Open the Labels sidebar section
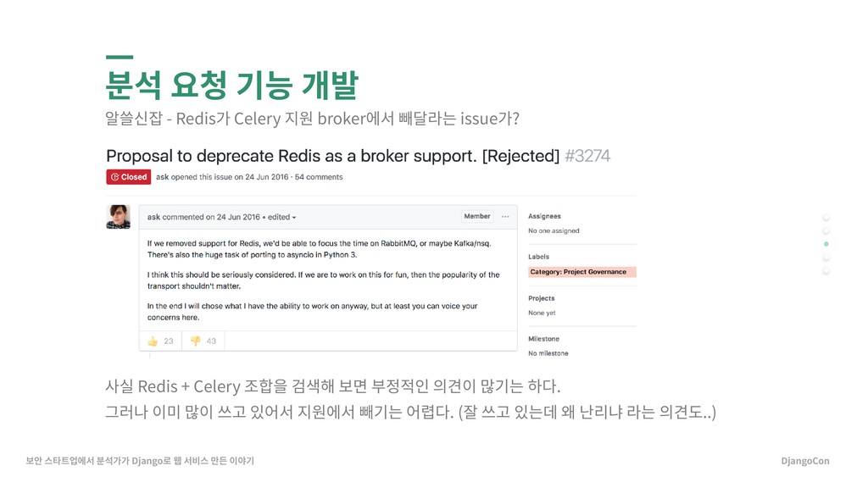The image size is (868, 488). click(x=538, y=257)
